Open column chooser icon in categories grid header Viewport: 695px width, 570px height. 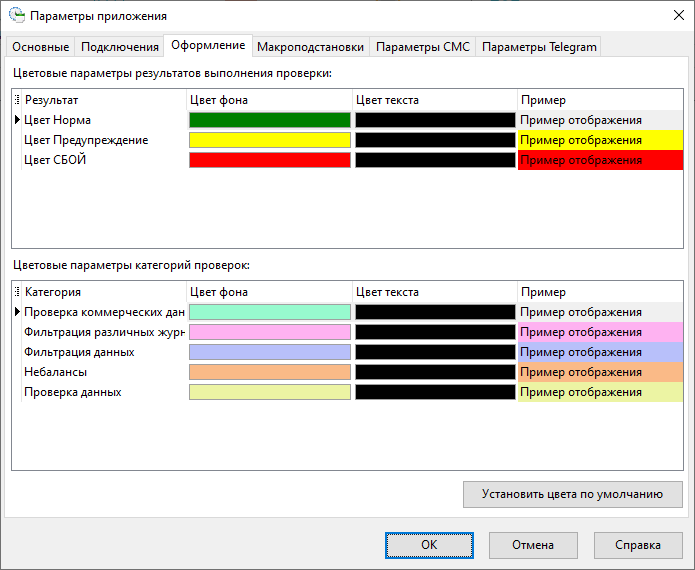[x=17, y=292]
